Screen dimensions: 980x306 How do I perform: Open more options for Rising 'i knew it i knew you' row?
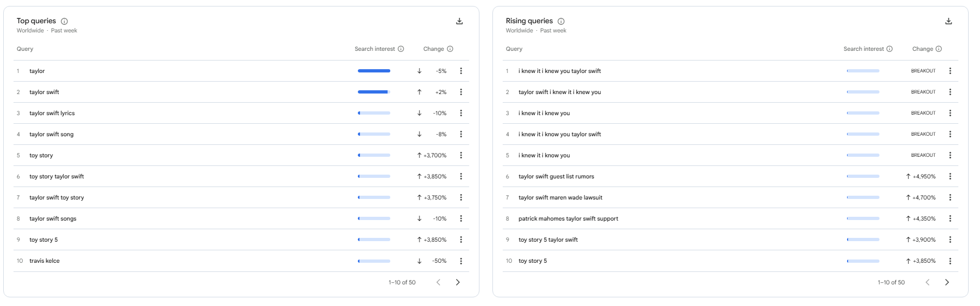[x=950, y=113]
